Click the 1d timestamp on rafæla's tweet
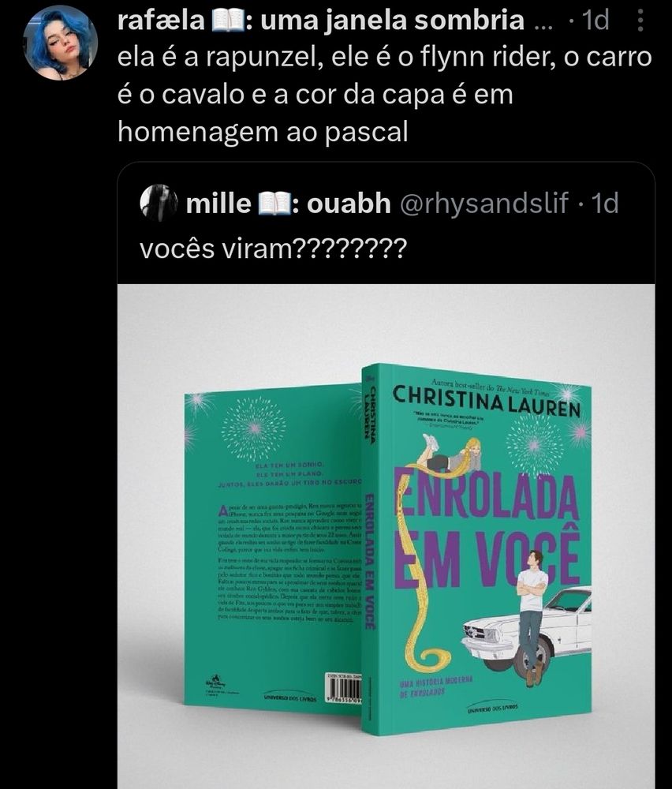The image size is (672, 789). coord(595,21)
